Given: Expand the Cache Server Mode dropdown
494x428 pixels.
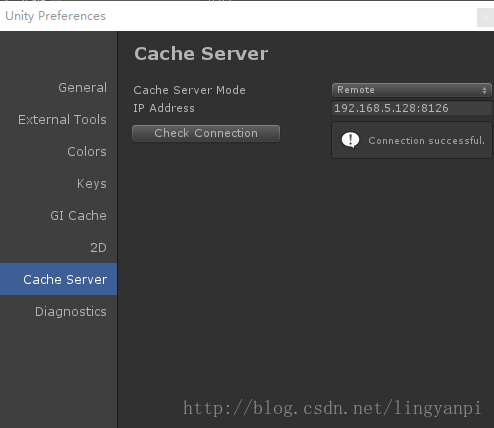Looking at the screenshot, I should (412, 90).
